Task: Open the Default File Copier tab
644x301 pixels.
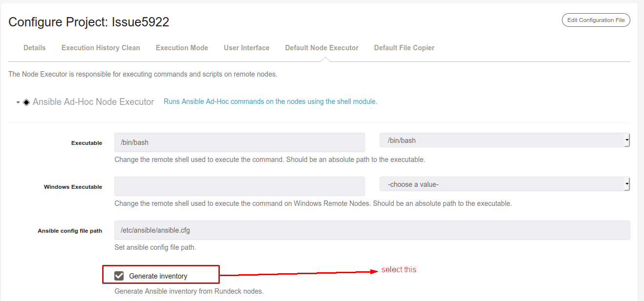Action: [x=404, y=47]
